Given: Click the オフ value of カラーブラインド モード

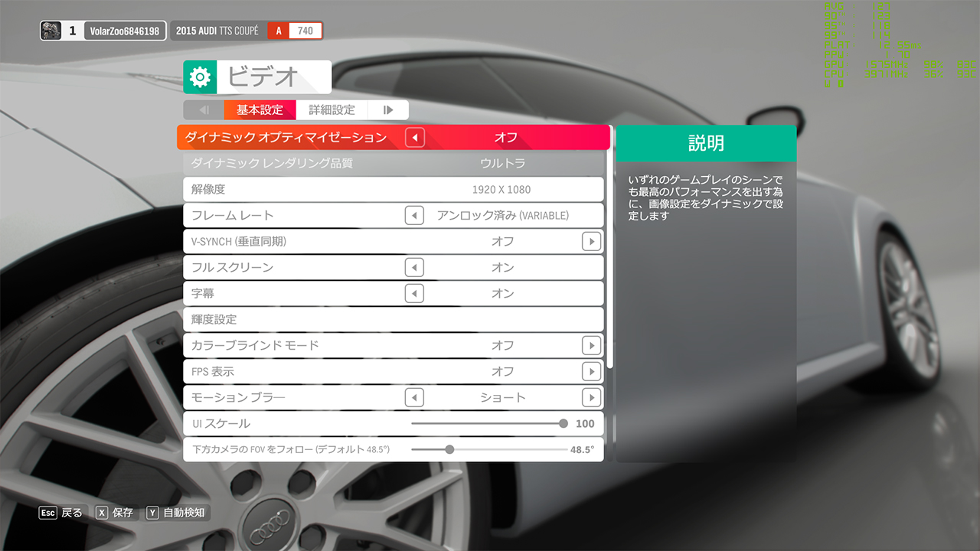Looking at the screenshot, I should [503, 345].
